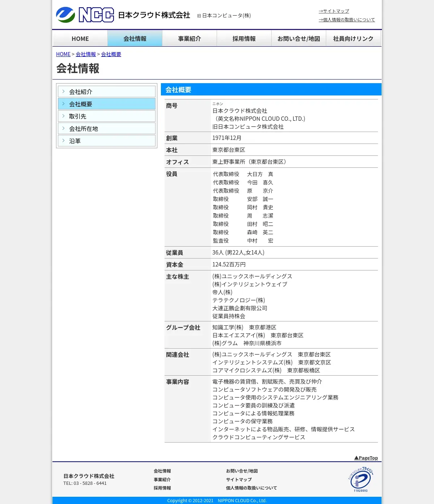Open the 採用情報 navigation tab

(244, 38)
